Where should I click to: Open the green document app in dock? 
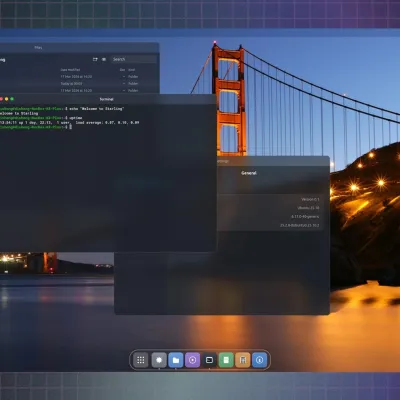pyautogui.click(x=226, y=360)
